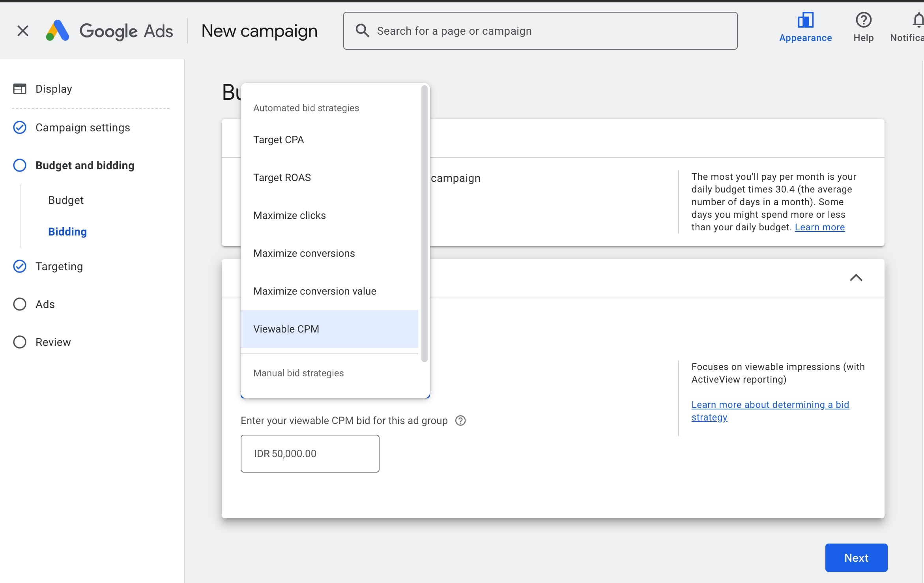The image size is (924, 583).
Task: Click the IDR 50,000.00 bid input field
Action: pos(309,453)
